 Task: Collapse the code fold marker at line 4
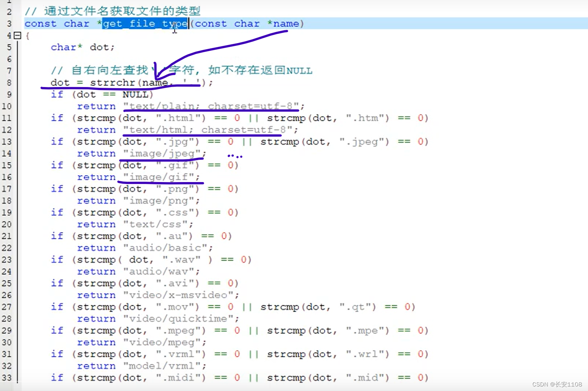click(17, 35)
